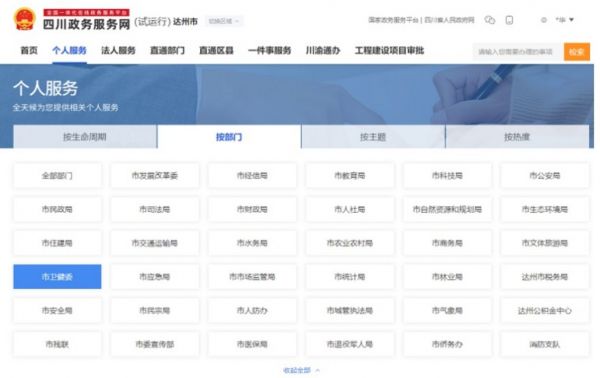Click the small user avatar icon
Screen dimensions: 600x378
[544, 20]
